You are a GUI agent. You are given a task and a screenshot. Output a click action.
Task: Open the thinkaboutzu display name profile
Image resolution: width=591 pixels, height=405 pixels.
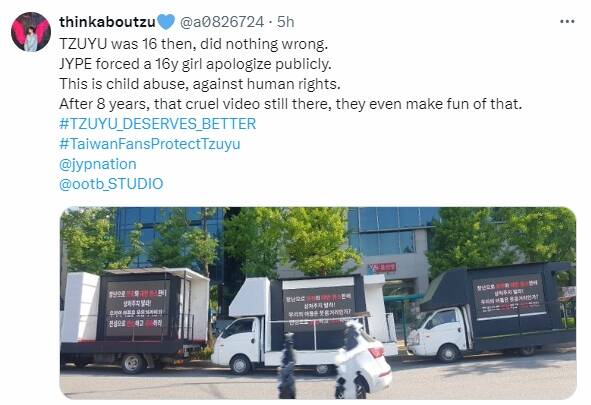[x=107, y=22]
